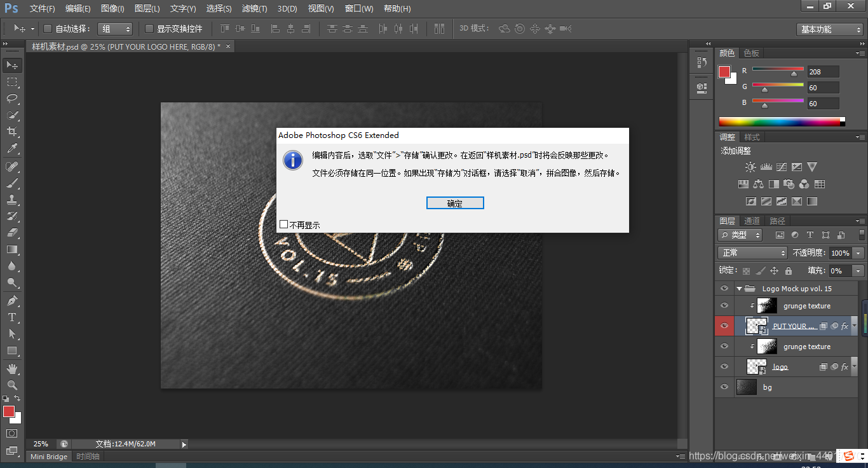Open the History panel icon
868x468 pixels.
pos(702,62)
